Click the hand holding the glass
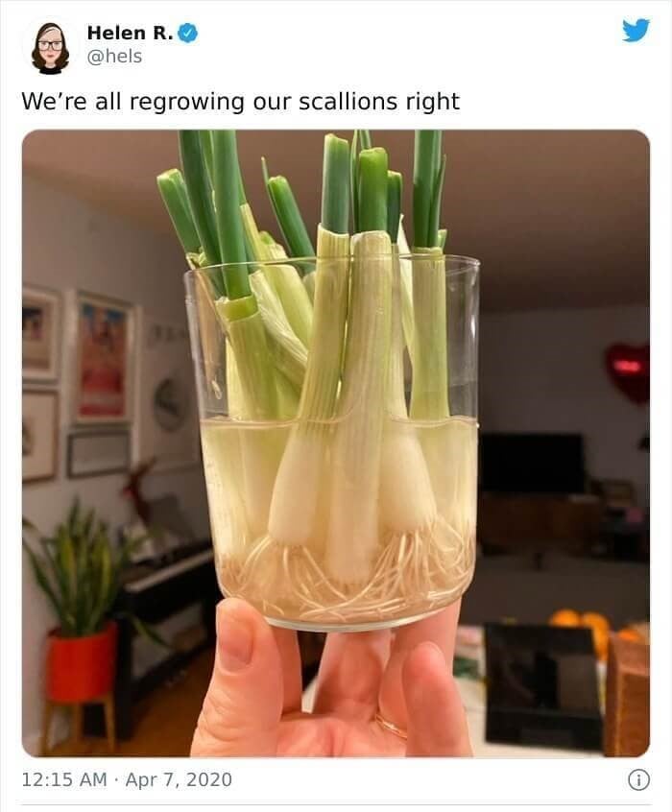The height and width of the screenshot is (812, 672). [330, 683]
